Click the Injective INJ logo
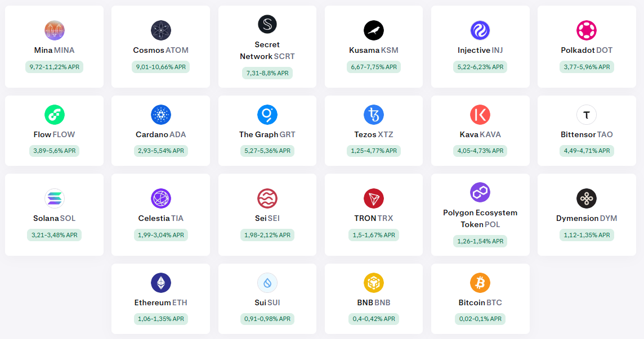Screen dimensions: 644x339 [480, 30]
